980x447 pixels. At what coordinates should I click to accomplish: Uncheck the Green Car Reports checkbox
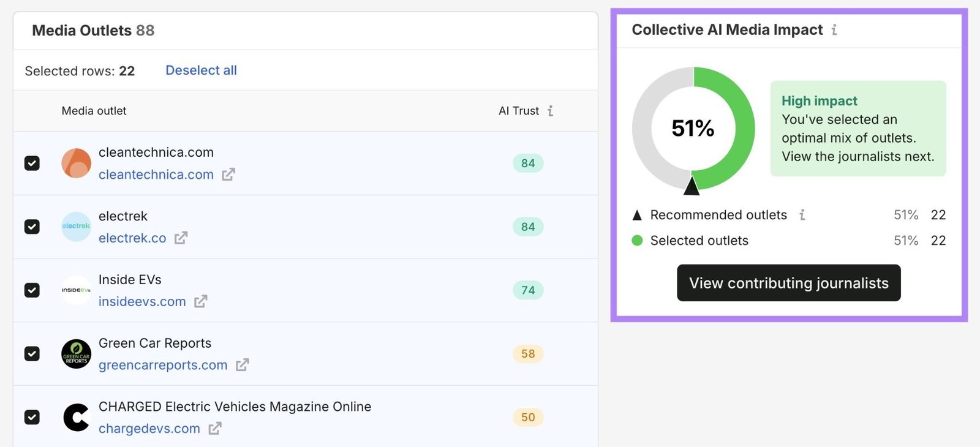click(32, 354)
